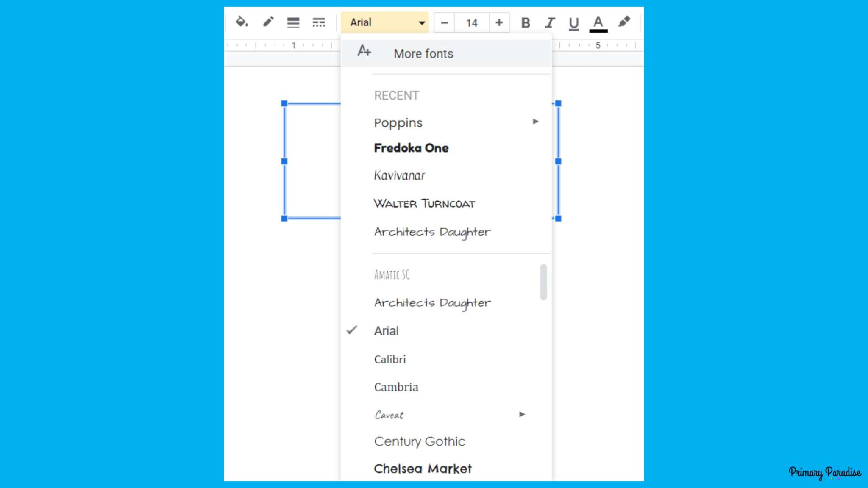The width and height of the screenshot is (868, 488).
Task: Click the increase font size stepper
Action: point(499,22)
